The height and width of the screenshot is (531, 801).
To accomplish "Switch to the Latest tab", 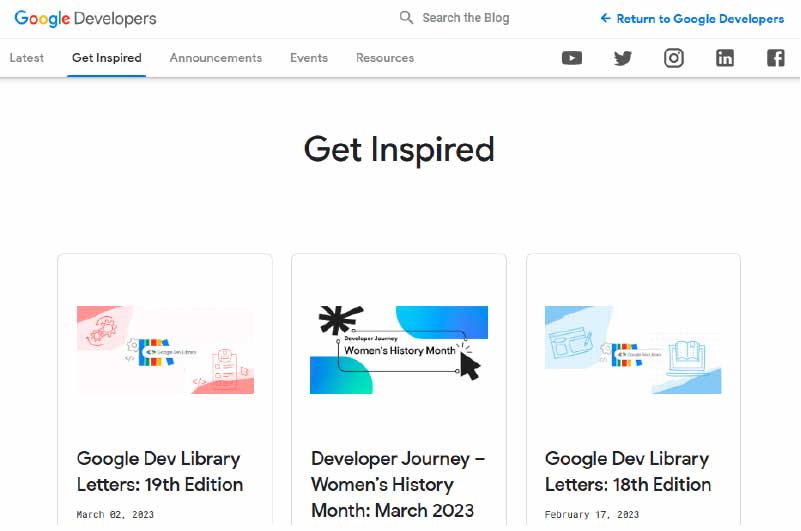I will [x=27, y=58].
